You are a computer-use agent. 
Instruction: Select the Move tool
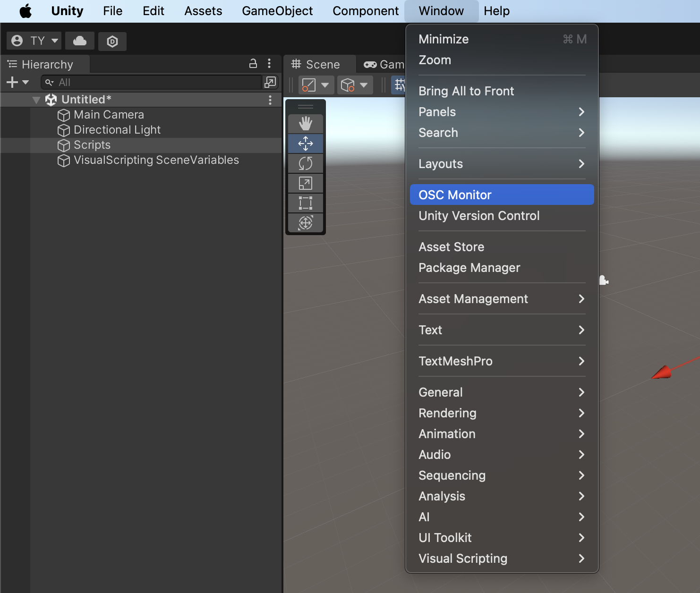[x=306, y=144]
